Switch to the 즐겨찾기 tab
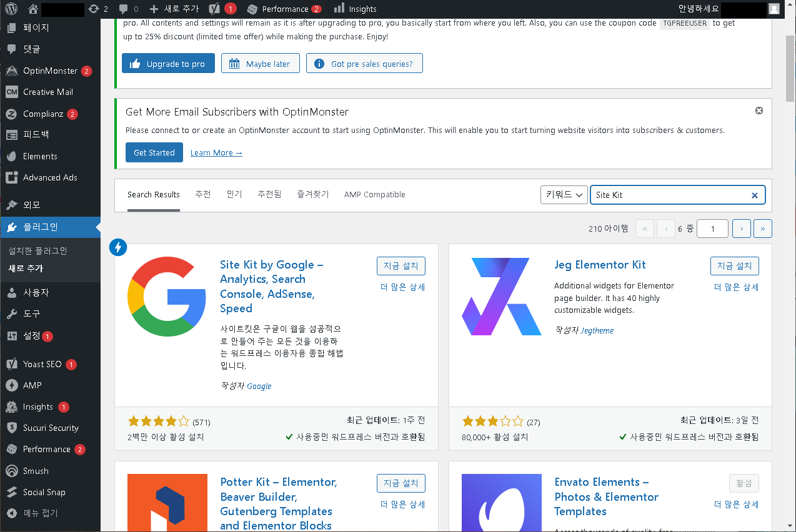Screen dimensions: 796x532 tap(312, 194)
